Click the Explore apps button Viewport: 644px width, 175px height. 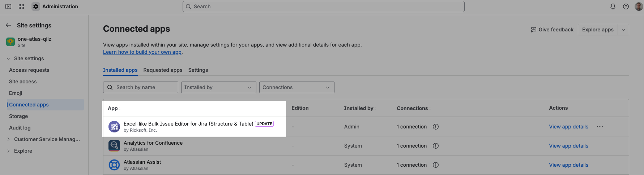coord(598,30)
